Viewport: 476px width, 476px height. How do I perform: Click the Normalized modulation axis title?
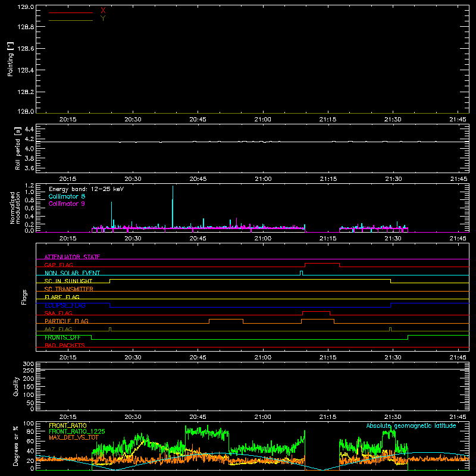pyautogui.click(x=15, y=208)
